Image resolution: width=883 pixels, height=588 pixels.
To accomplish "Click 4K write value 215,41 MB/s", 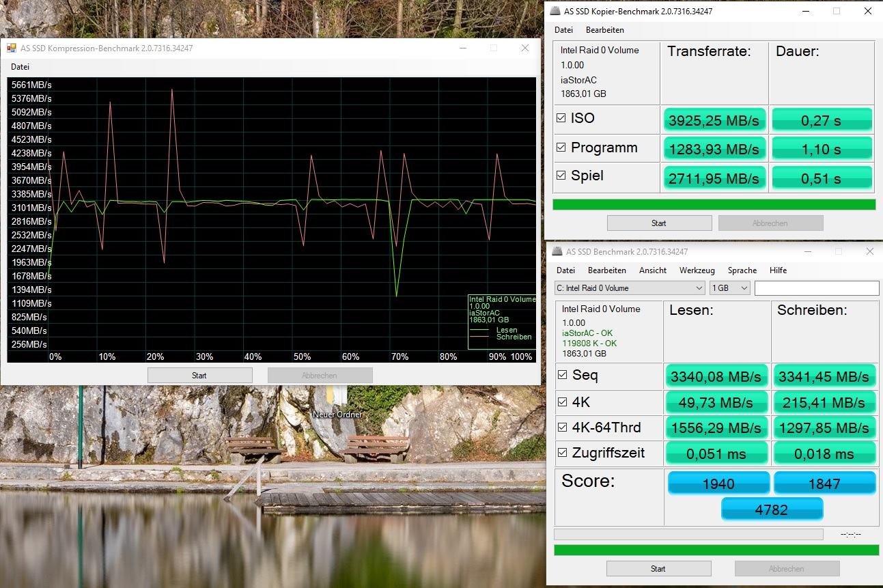I will click(x=825, y=402).
